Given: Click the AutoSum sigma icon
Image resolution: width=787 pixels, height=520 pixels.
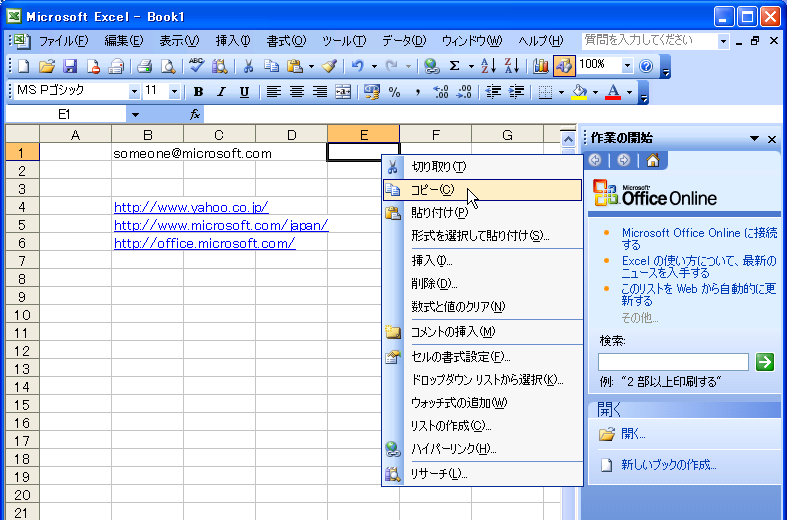Looking at the screenshot, I should tap(454, 66).
